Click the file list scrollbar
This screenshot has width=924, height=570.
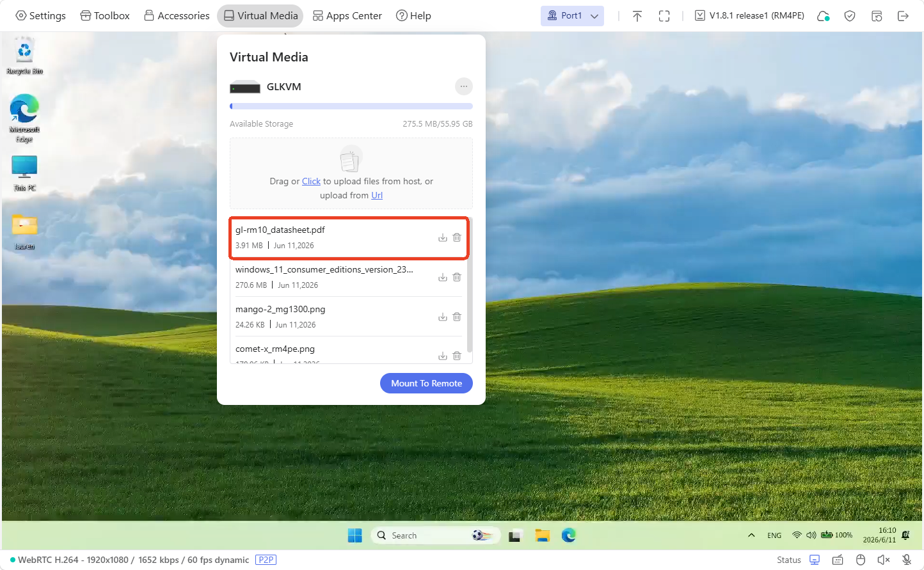(x=470, y=286)
